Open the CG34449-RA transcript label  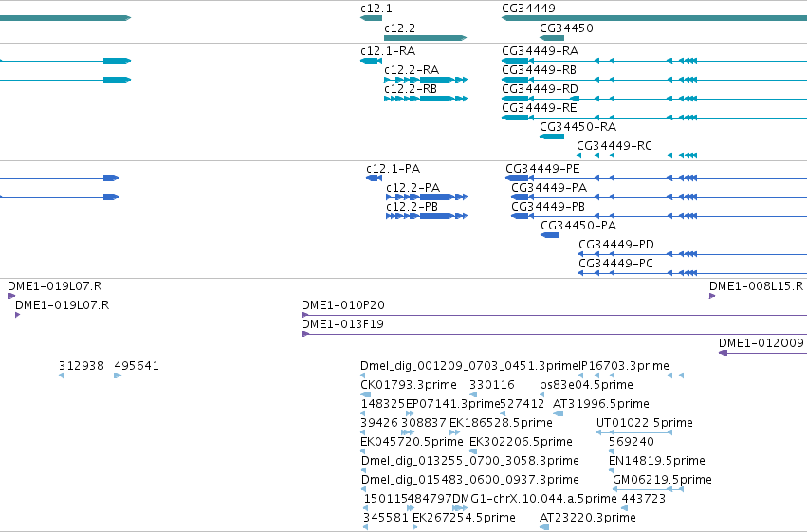[540, 51]
